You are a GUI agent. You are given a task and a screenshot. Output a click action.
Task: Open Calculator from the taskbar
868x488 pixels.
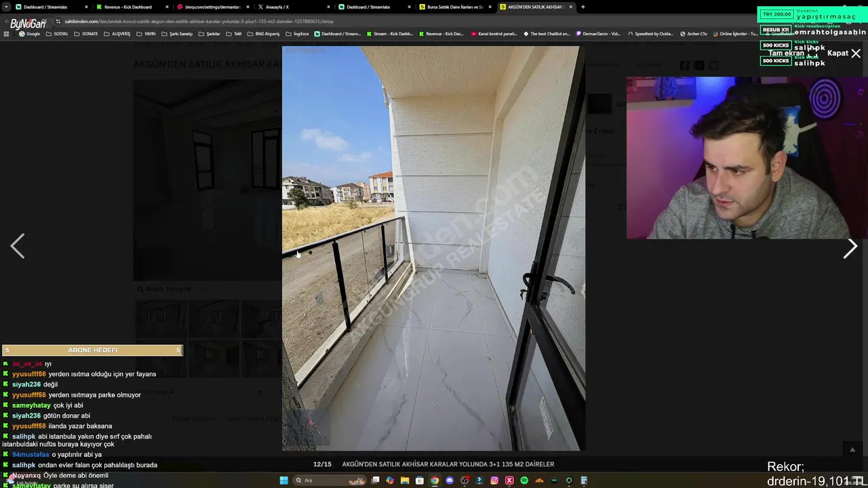coord(584,481)
